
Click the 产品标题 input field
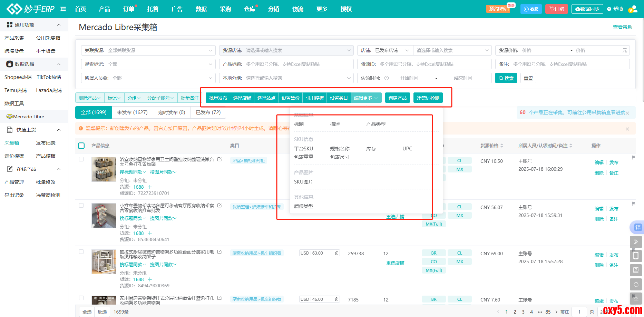pos(297,64)
